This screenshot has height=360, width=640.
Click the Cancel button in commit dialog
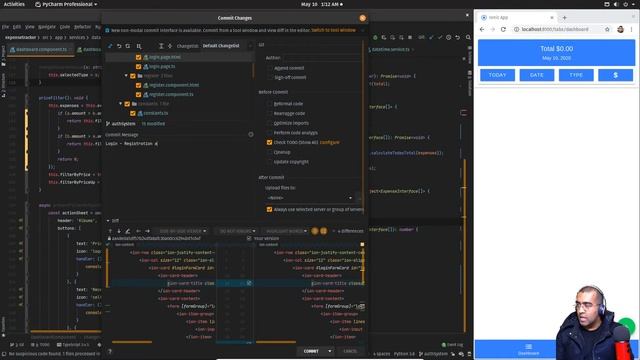350,351
